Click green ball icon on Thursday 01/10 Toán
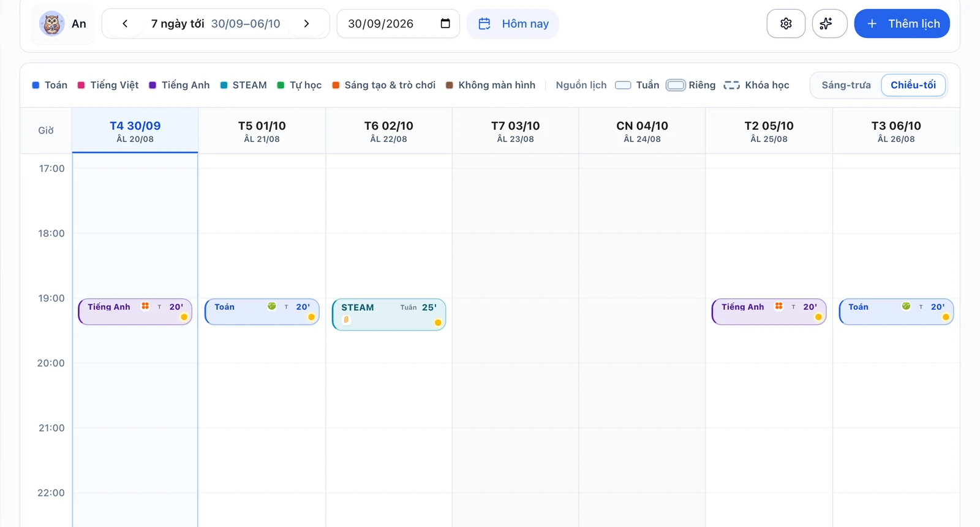980x527 pixels. 271,306
